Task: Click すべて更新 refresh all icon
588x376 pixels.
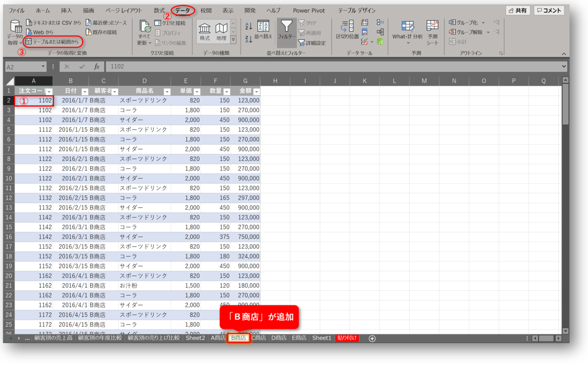Action: point(145,26)
